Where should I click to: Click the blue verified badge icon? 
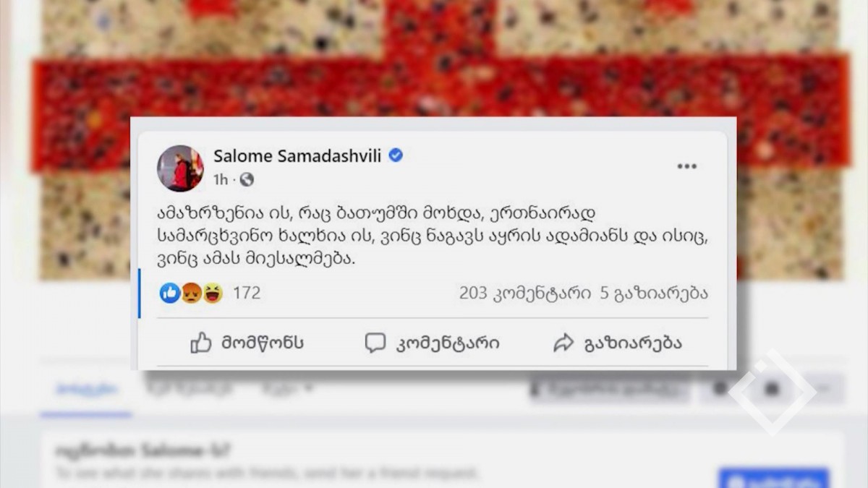(x=396, y=155)
